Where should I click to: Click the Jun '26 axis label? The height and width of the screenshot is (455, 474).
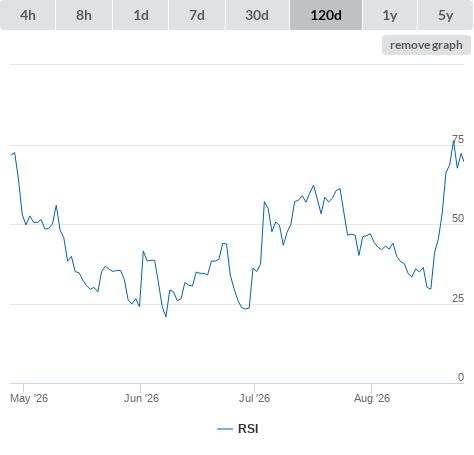(x=141, y=398)
